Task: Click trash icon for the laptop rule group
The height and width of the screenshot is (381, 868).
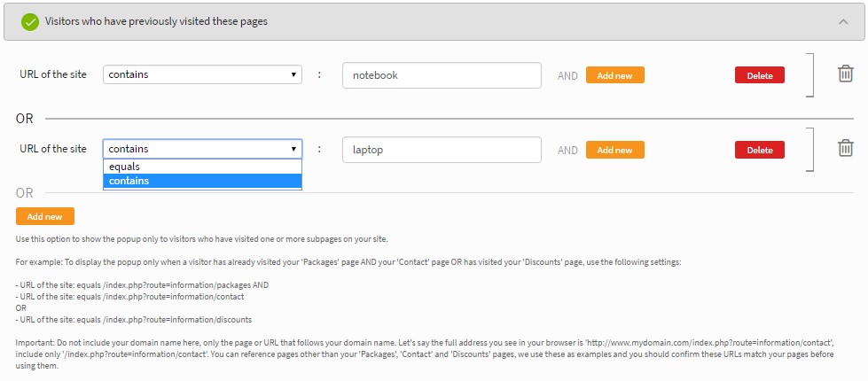Action: coord(845,148)
